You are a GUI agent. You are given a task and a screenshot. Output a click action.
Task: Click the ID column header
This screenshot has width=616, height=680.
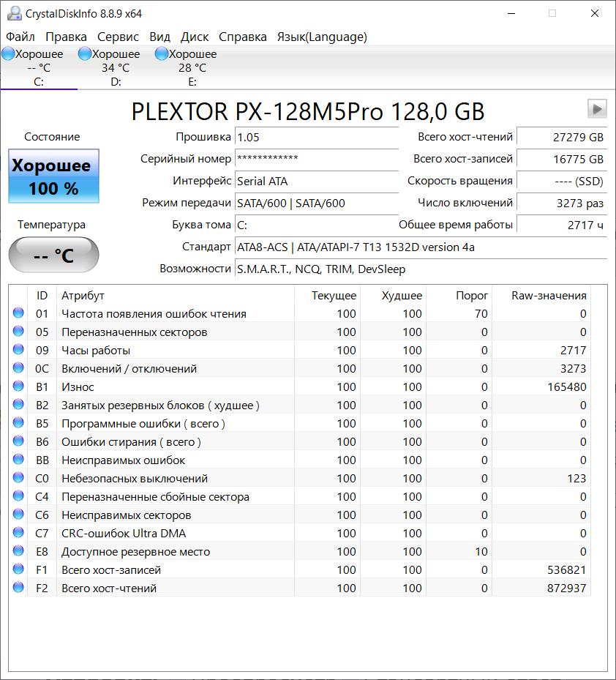pyautogui.click(x=42, y=295)
